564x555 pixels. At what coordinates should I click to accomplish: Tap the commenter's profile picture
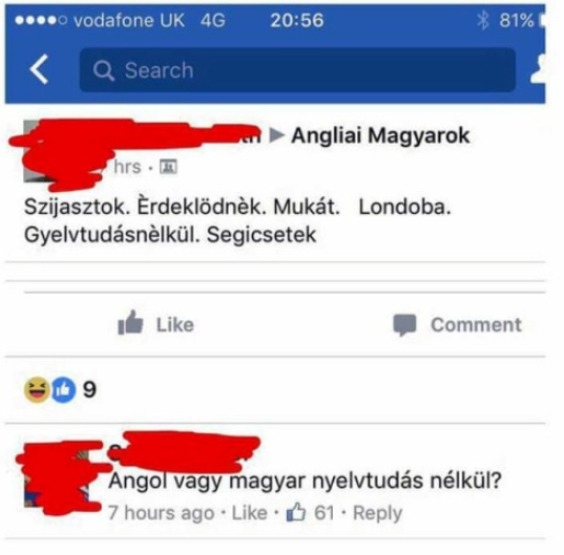point(56,477)
